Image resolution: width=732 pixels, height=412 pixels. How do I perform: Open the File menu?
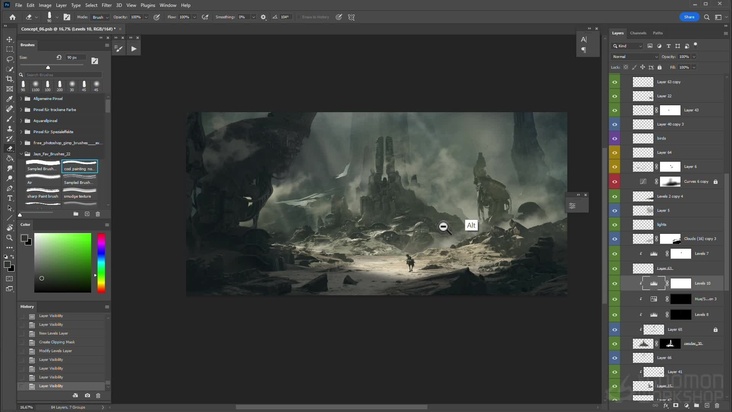click(x=19, y=5)
